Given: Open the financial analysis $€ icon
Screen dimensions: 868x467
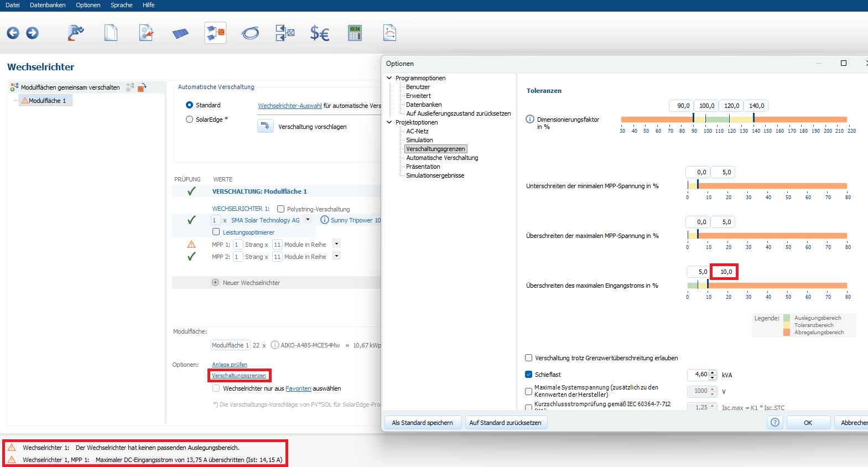Looking at the screenshot, I should (319, 34).
